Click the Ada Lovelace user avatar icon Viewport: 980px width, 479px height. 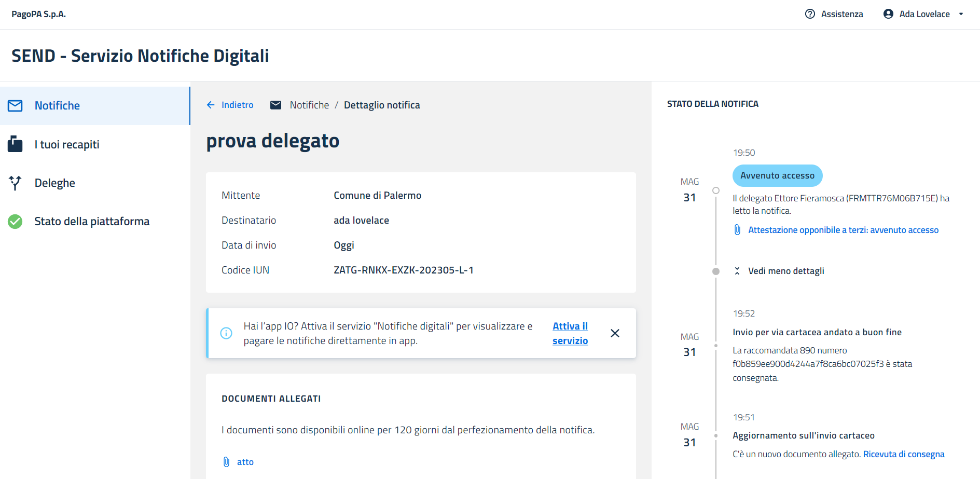tap(888, 14)
